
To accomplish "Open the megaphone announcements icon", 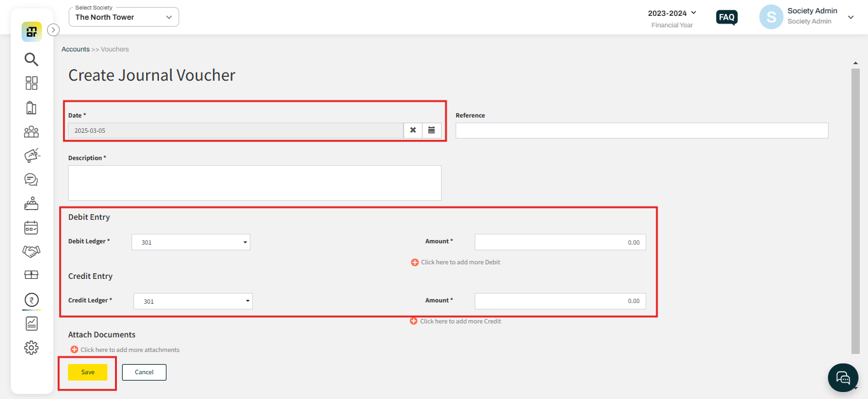I will (x=31, y=155).
